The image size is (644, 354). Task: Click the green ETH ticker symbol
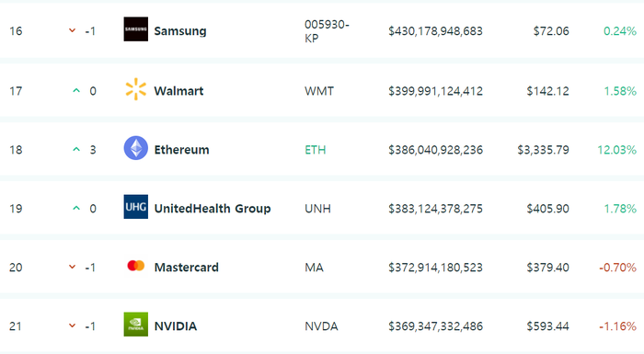pos(316,150)
